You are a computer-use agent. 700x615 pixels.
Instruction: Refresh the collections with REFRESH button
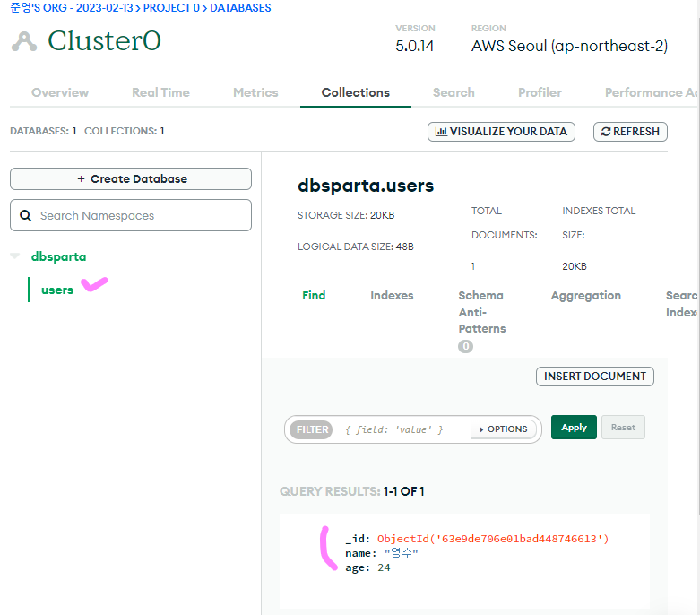pos(630,132)
